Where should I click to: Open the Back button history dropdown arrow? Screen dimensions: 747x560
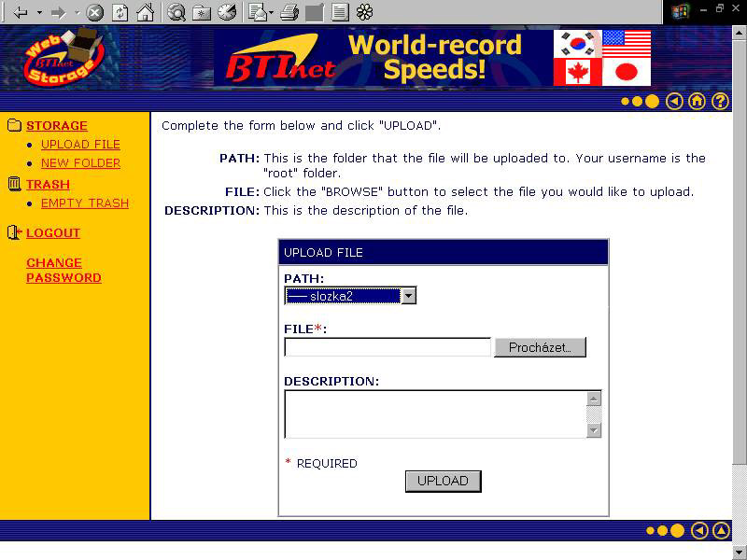(x=39, y=13)
